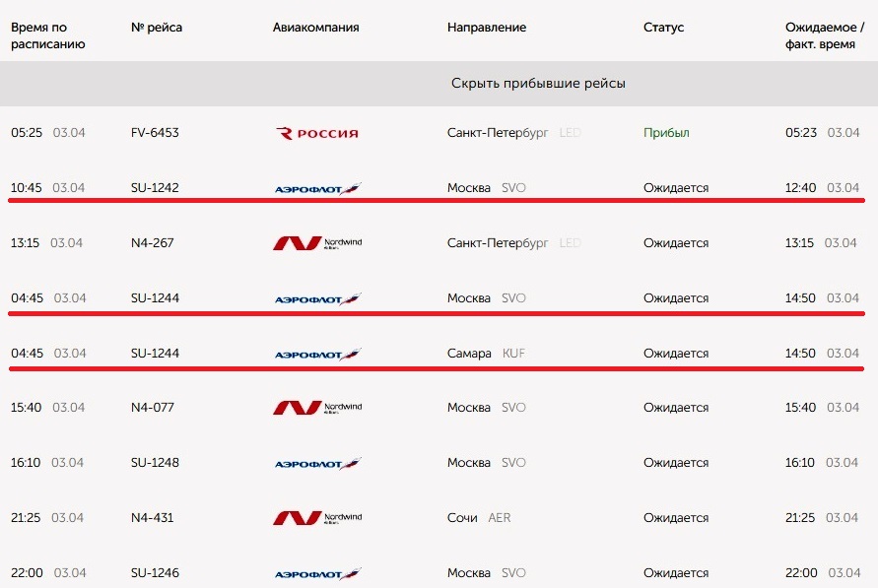Click the Сочи AER destination
Viewport: 878px width, 588px height.
pos(479,517)
